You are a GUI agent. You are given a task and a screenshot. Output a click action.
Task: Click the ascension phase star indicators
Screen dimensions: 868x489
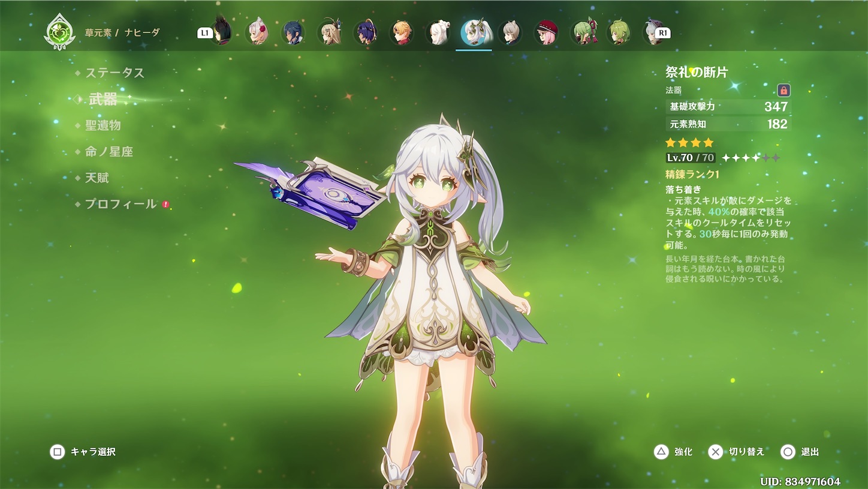[x=751, y=158]
